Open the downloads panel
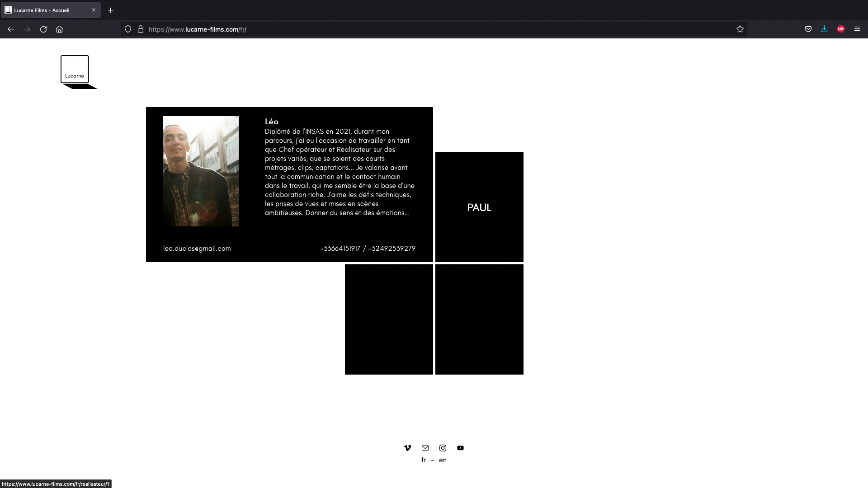This screenshot has height=488, width=868. tap(825, 29)
